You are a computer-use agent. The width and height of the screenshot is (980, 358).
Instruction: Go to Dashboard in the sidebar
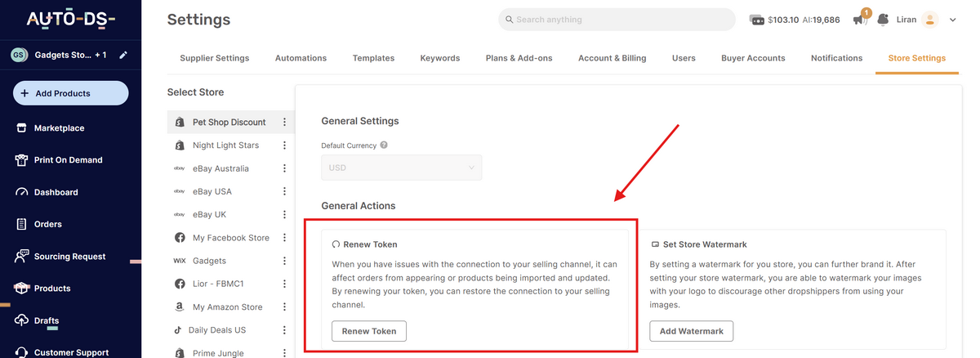coord(56,192)
